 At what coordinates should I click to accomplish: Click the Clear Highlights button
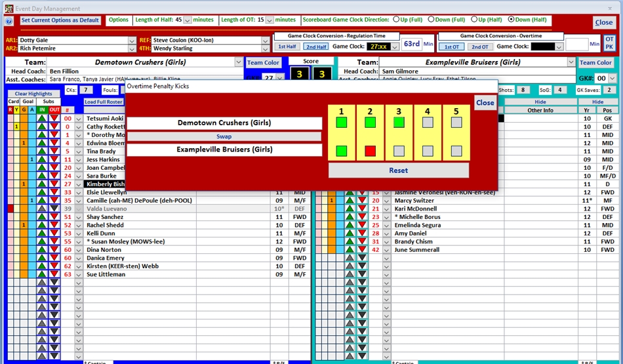click(x=33, y=93)
